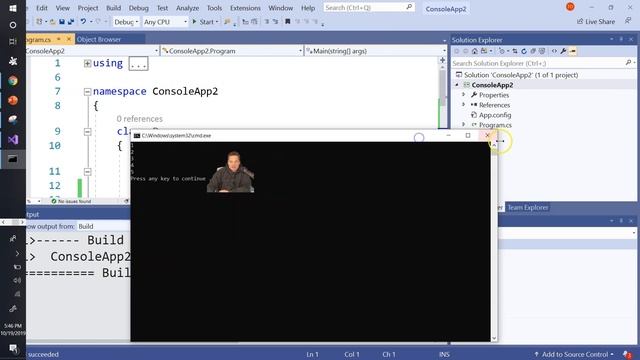This screenshot has height=360, width=640.
Task: Click the orange user account avatar
Action: click(x=570, y=7)
